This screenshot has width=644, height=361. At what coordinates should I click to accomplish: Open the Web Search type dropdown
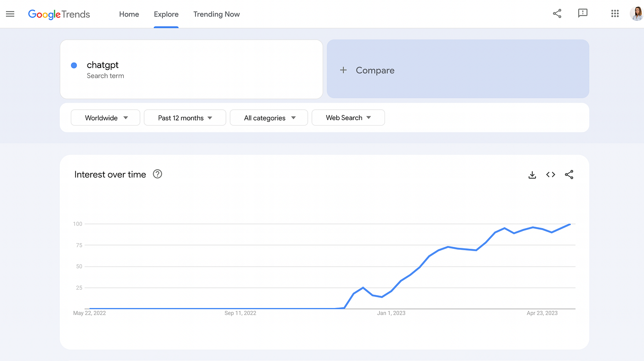click(x=348, y=118)
